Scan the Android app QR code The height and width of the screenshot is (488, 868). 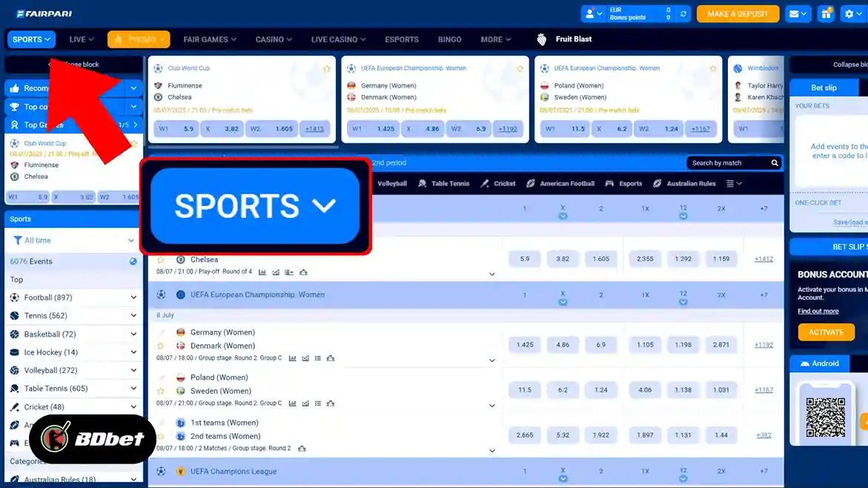point(825,417)
